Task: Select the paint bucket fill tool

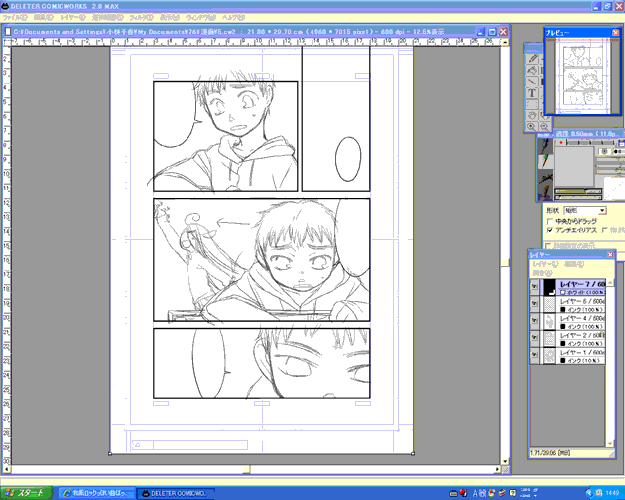Action: [x=532, y=71]
